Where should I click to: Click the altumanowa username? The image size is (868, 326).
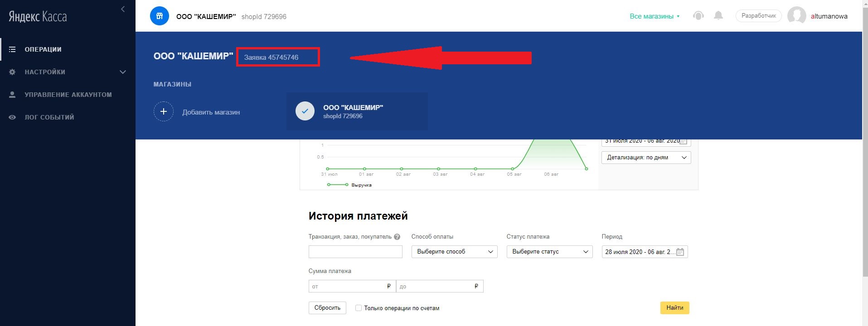pos(829,16)
